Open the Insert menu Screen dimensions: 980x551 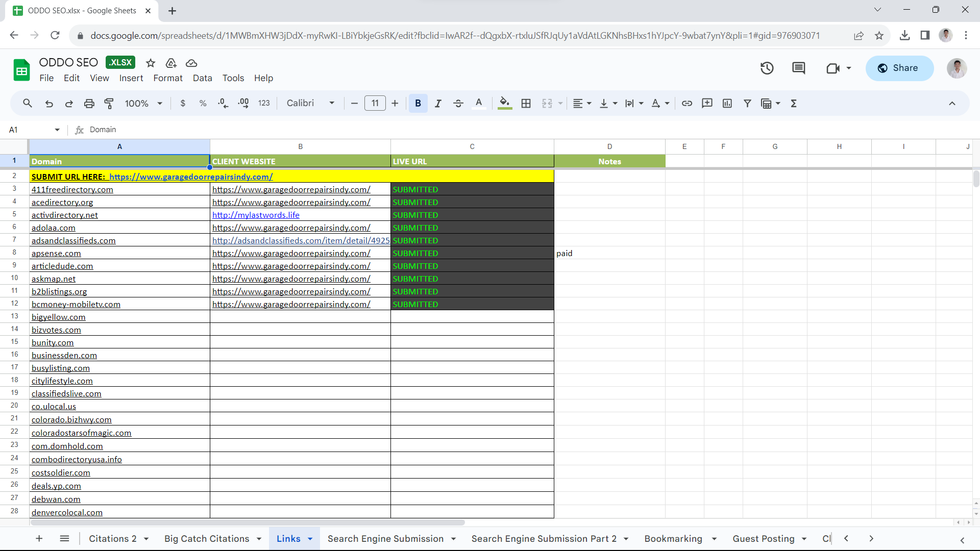[x=131, y=78]
